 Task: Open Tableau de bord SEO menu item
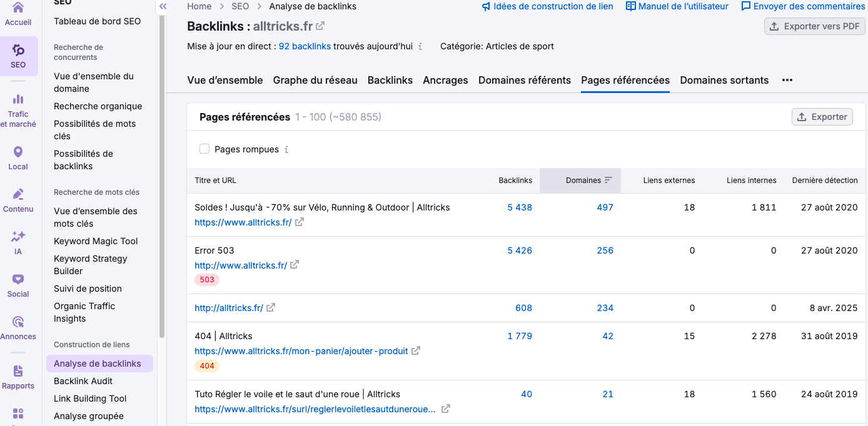tap(98, 21)
